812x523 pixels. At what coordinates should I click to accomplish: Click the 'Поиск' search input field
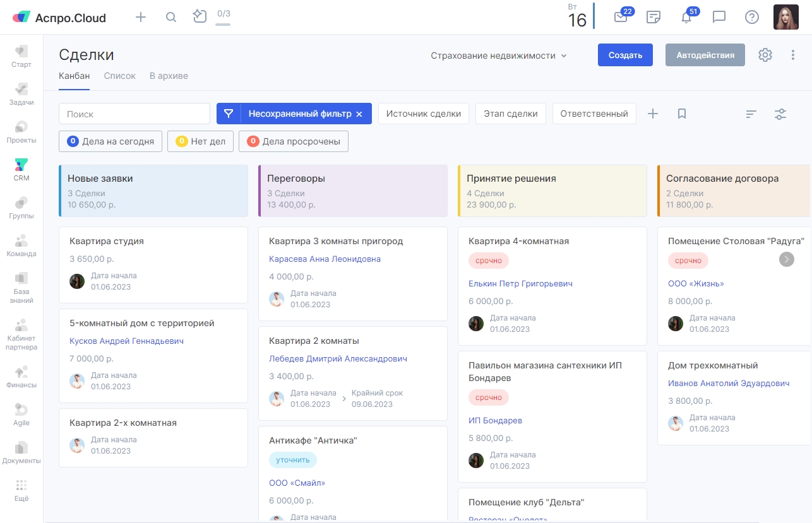point(134,114)
